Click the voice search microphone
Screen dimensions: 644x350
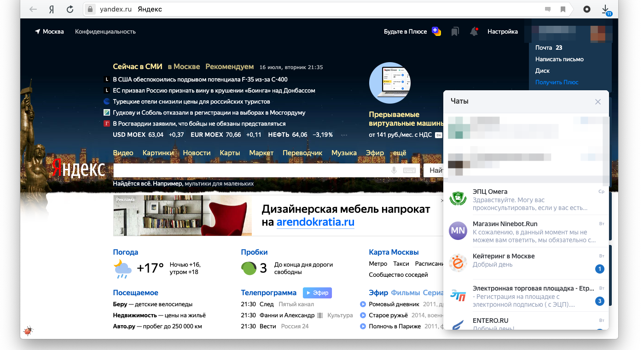[x=394, y=170]
